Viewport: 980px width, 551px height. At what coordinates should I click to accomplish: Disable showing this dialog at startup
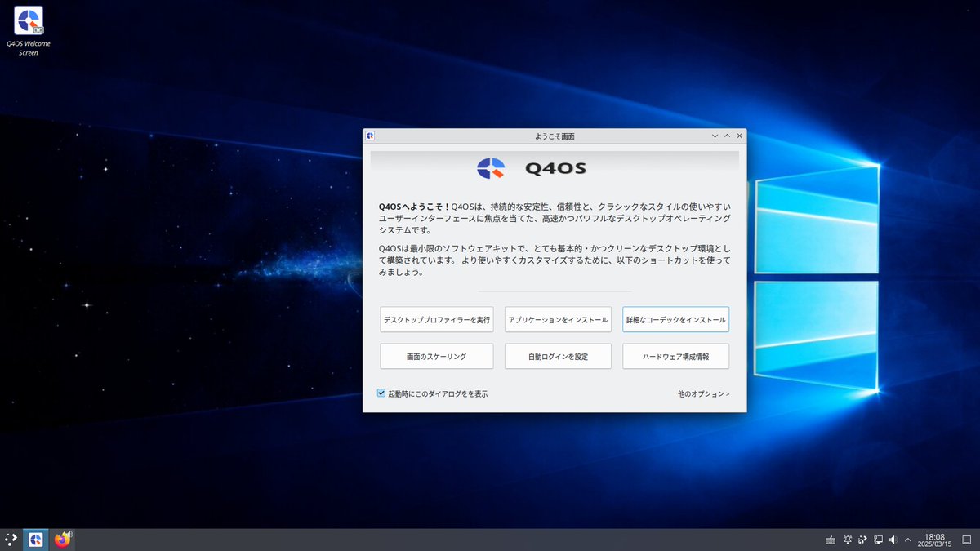tap(381, 393)
